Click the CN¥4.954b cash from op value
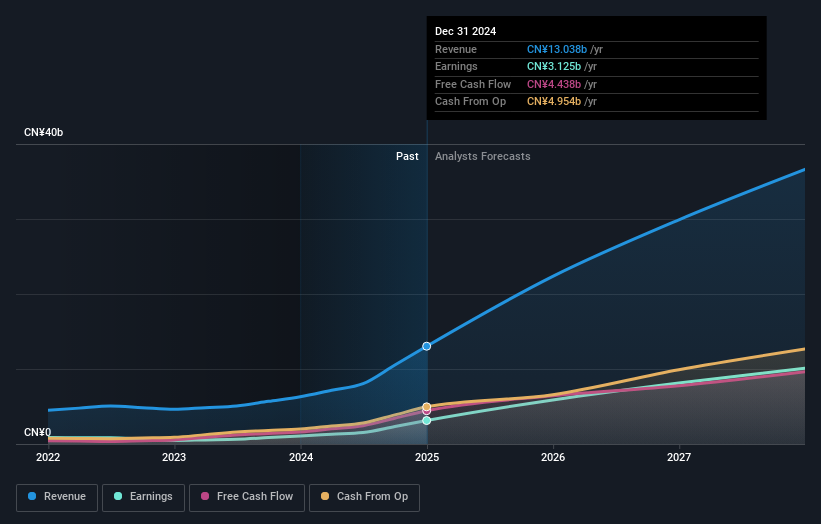The image size is (821, 524). [554, 102]
